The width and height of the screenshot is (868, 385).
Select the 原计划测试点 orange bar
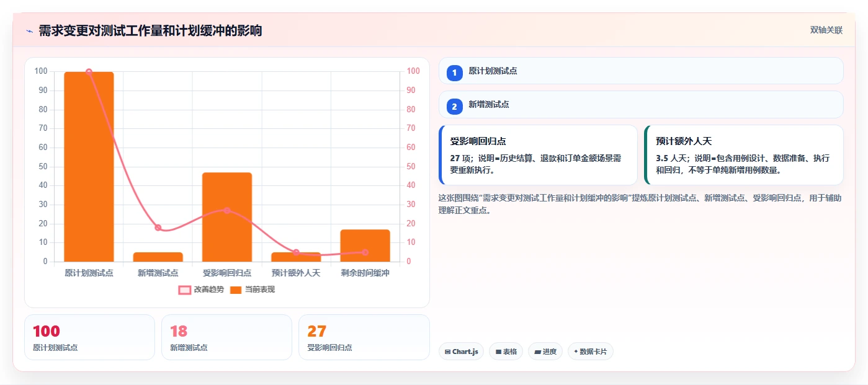(x=89, y=167)
